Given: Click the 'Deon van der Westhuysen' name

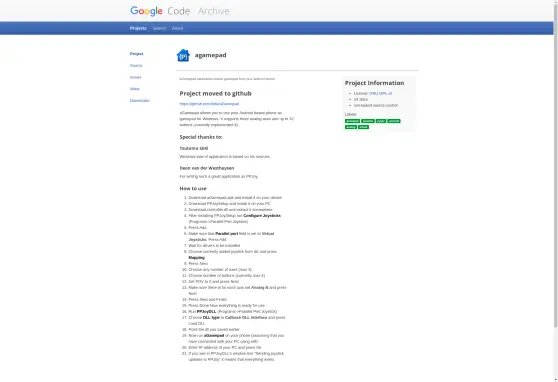Looking at the screenshot, I should (207, 168).
